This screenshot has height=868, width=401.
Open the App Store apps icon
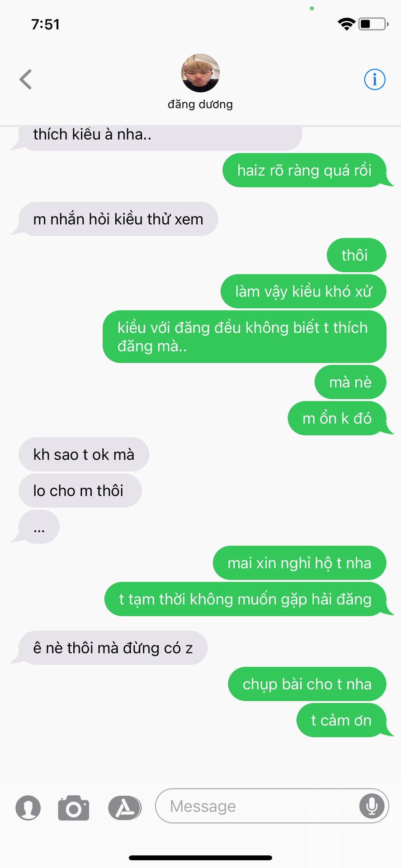click(x=125, y=807)
